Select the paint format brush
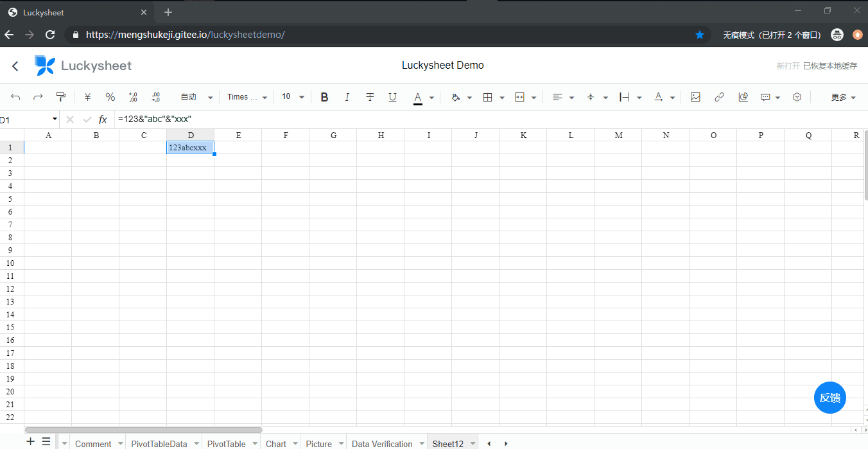Screen dimensions: 868x449 [x=61, y=97]
